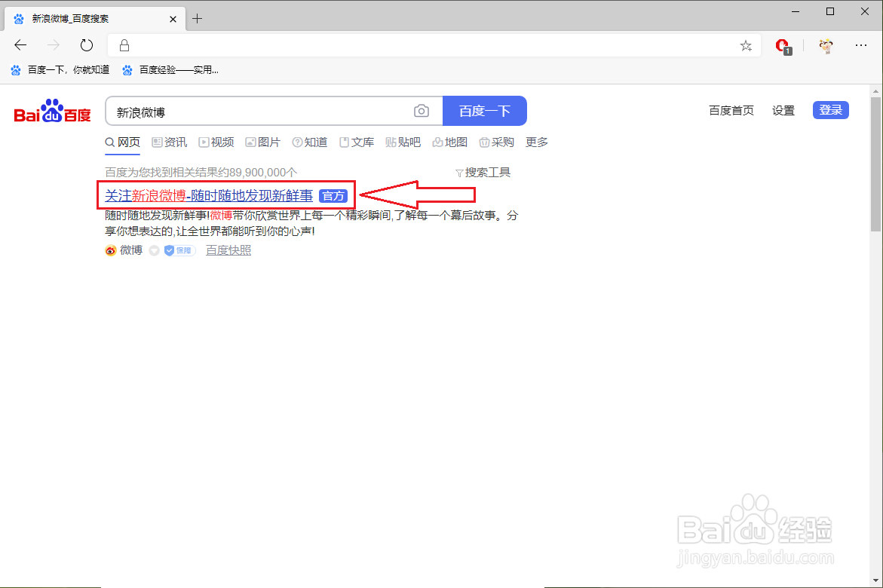Add page to favorites with star icon
The width and height of the screenshot is (883, 588).
click(747, 46)
